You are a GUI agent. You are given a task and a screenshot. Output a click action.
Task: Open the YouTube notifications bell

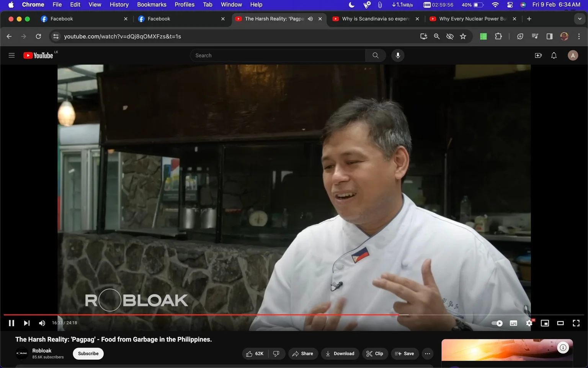tap(554, 56)
